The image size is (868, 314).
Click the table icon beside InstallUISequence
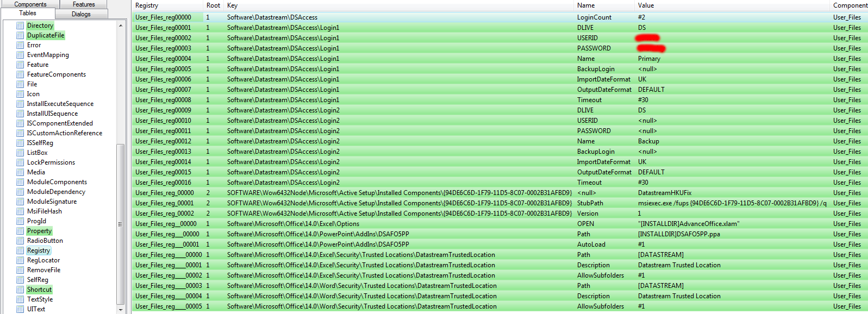click(x=20, y=114)
